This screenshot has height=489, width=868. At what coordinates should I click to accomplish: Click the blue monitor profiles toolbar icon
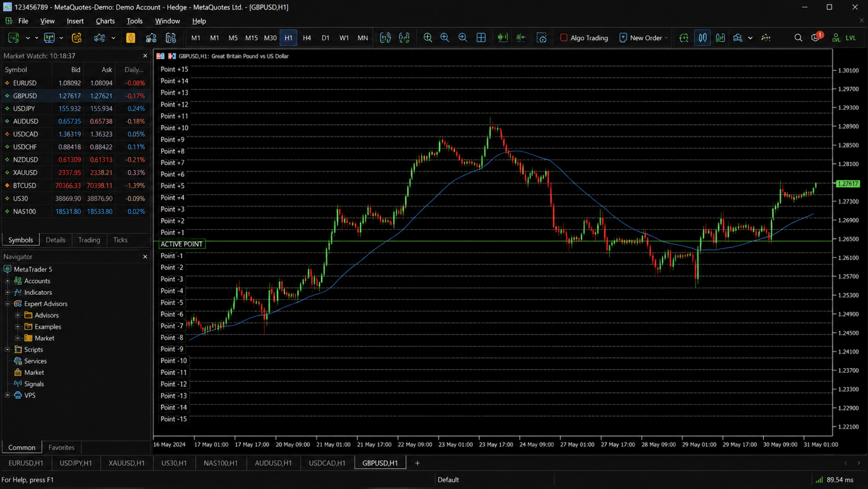[49, 38]
